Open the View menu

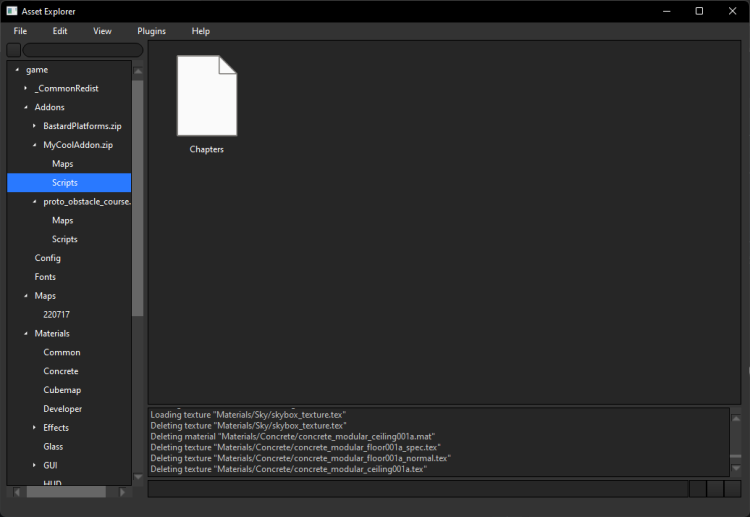102,31
